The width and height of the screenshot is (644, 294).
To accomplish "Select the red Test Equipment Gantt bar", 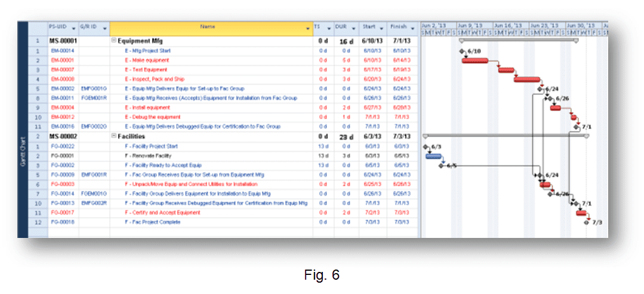I will click(506, 70).
